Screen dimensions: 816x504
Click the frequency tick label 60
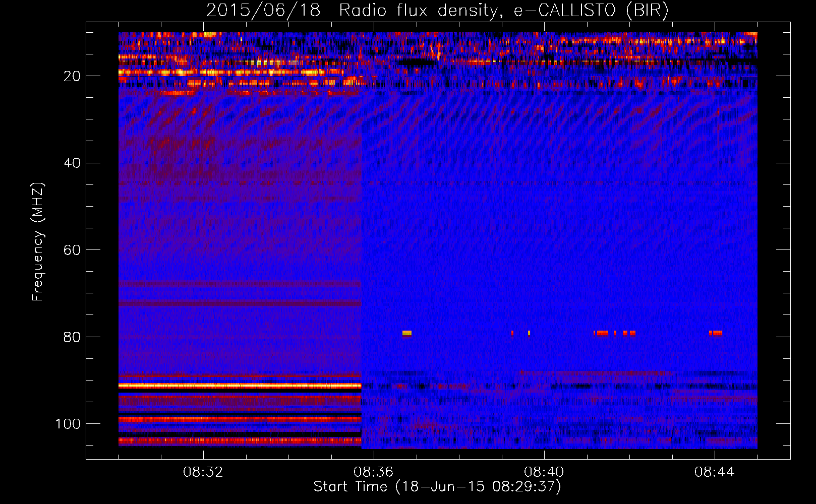[x=73, y=250]
